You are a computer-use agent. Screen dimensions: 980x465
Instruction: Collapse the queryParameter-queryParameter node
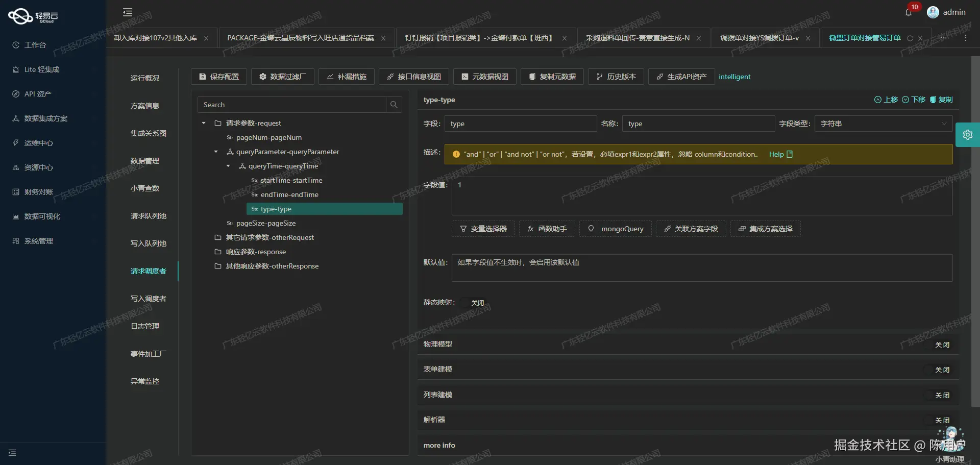[216, 152]
